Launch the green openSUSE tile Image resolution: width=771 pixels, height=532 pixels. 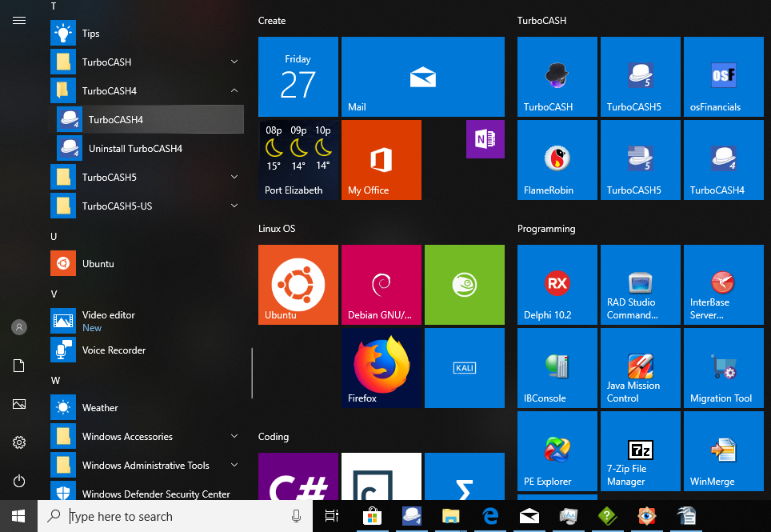click(464, 285)
